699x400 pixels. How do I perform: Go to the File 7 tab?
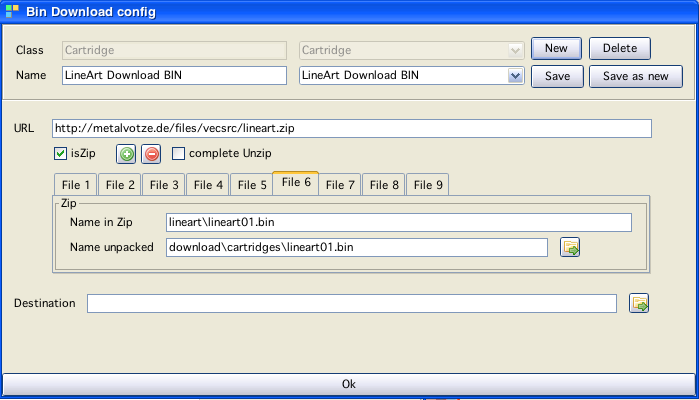tap(340, 185)
